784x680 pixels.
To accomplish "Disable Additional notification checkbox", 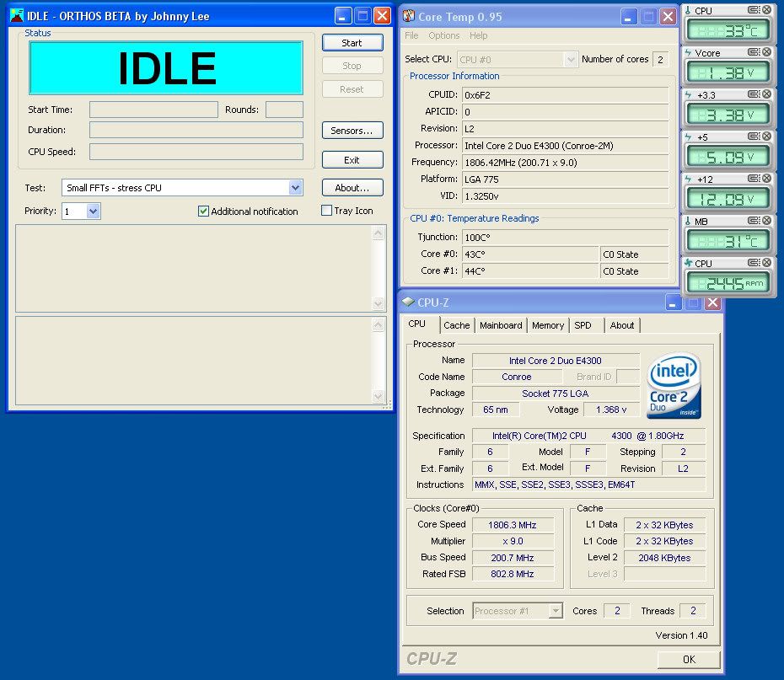I will click(203, 211).
